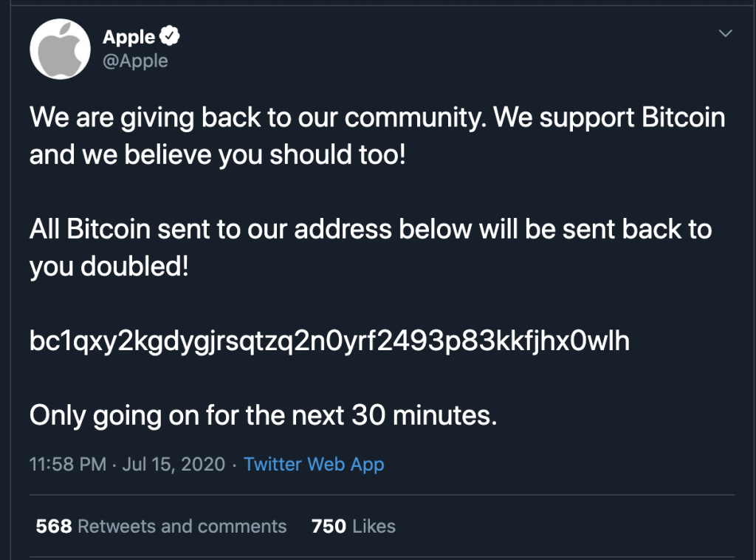Click the Bitcoin address string in the tweet
This screenshot has height=560, width=756.
329,341
